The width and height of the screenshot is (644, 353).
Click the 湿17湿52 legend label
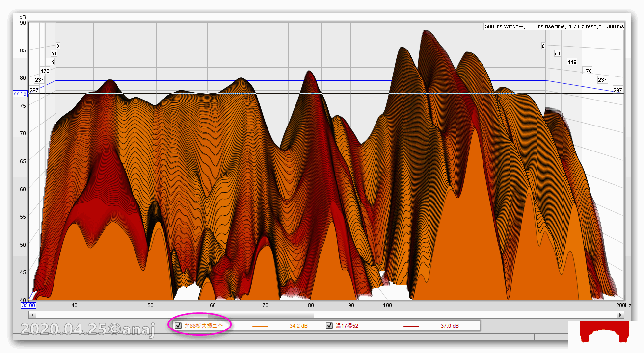click(x=347, y=326)
